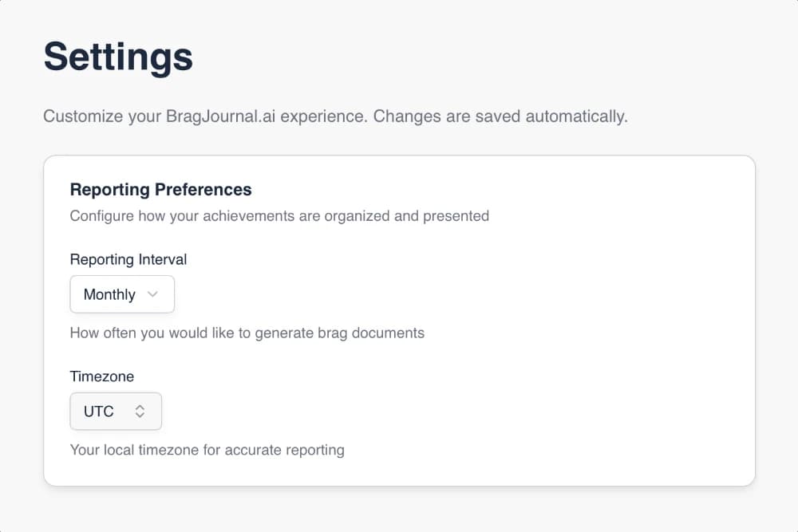
Task: Click the up-down arrows icon beside UTC
Action: (x=140, y=412)
